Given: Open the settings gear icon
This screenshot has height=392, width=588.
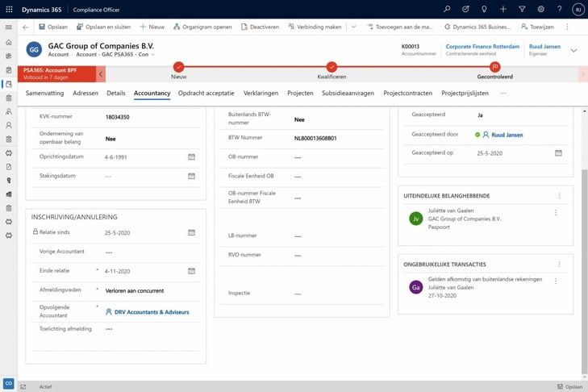Looking at the screenshot, I should click(x=540, y=9).
